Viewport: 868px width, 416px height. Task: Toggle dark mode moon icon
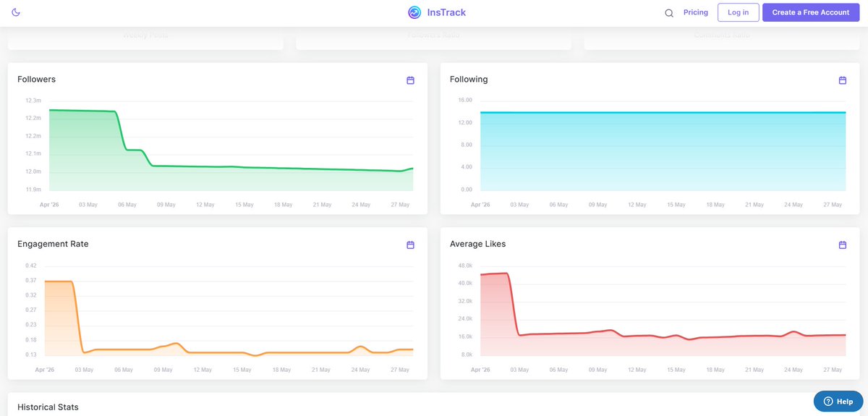[x=17, y=12]
